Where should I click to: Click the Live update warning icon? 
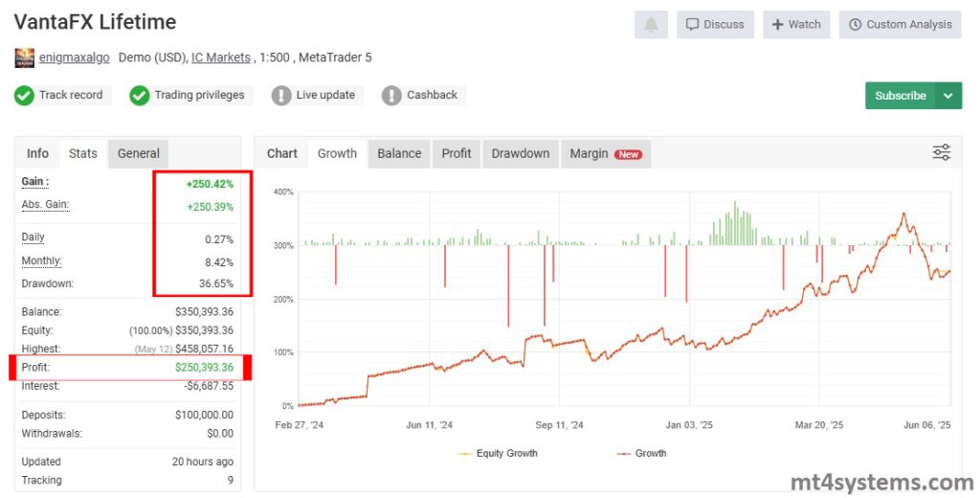(281, 96)
